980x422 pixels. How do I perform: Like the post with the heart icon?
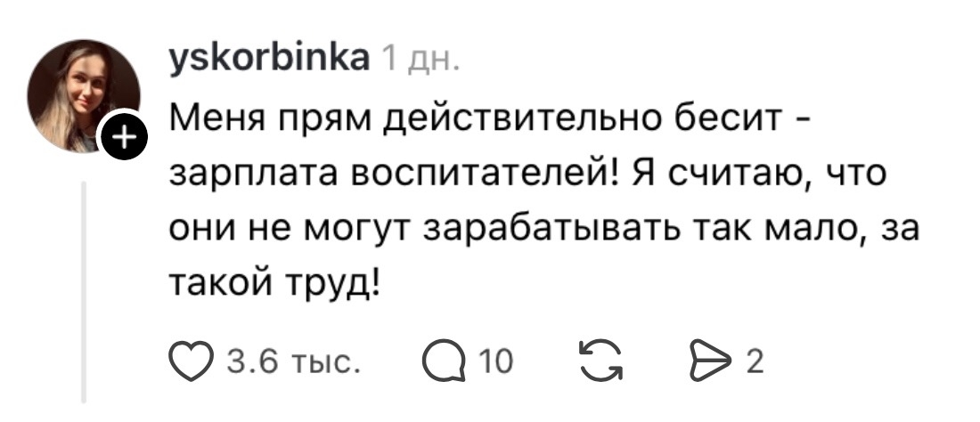192,361
